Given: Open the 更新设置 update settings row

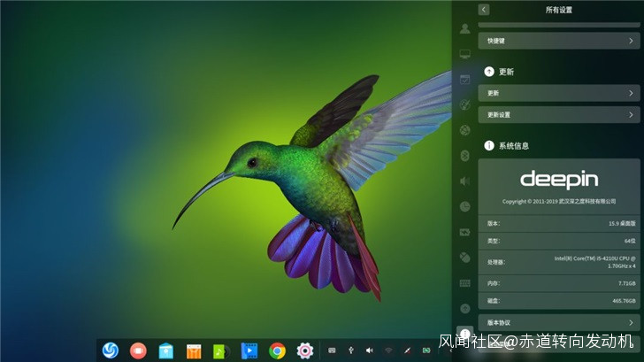Looking at the screenshot, I should [559, 115].
